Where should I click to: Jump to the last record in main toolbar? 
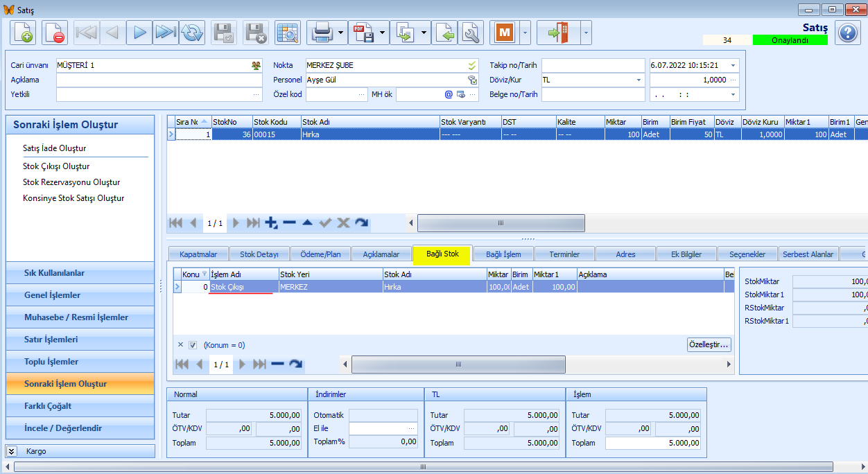click(166, 33)
